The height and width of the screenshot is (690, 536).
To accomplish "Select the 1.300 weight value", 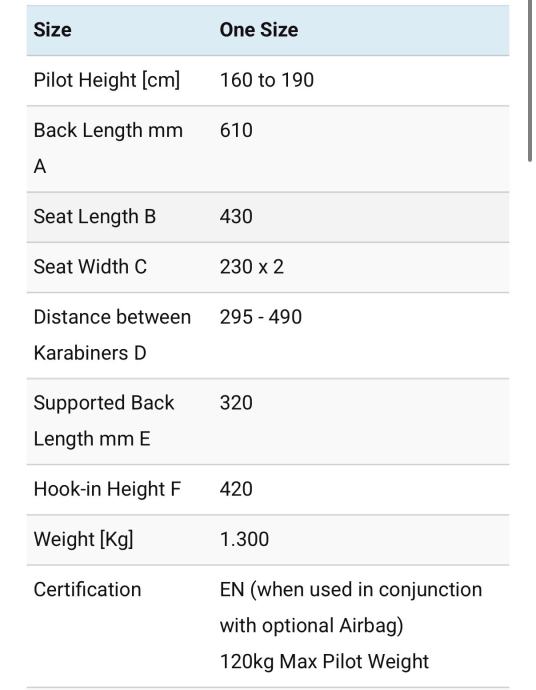I will [244, 540].
